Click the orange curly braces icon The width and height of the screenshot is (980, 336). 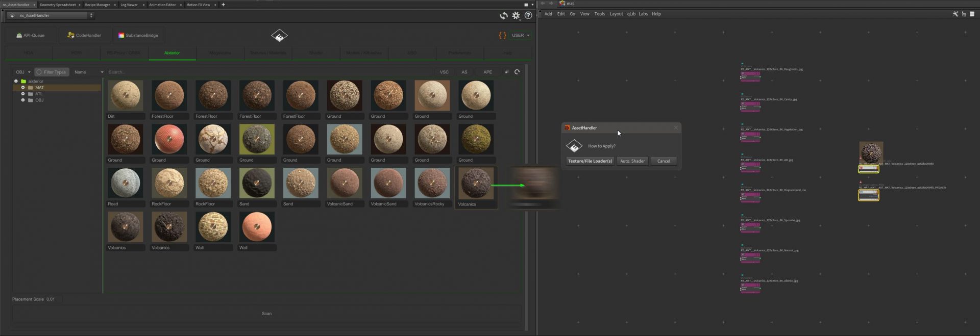pos(502,36)
